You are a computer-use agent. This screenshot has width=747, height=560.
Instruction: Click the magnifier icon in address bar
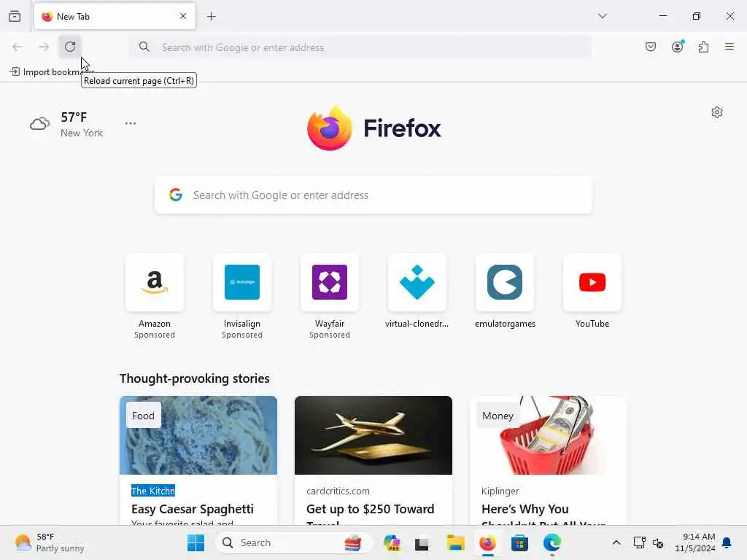coord(144,47)
